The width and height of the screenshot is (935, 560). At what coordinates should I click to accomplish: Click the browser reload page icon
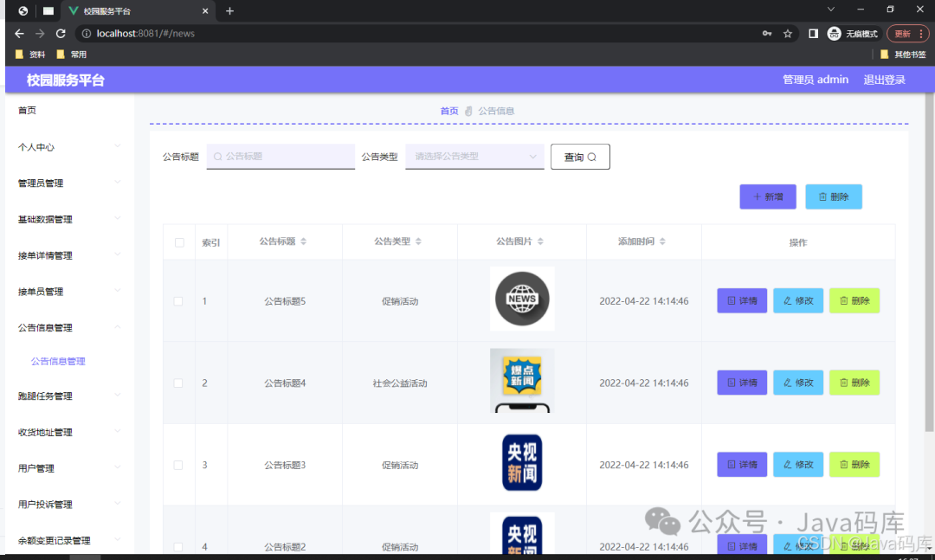(x=61, y=34)
